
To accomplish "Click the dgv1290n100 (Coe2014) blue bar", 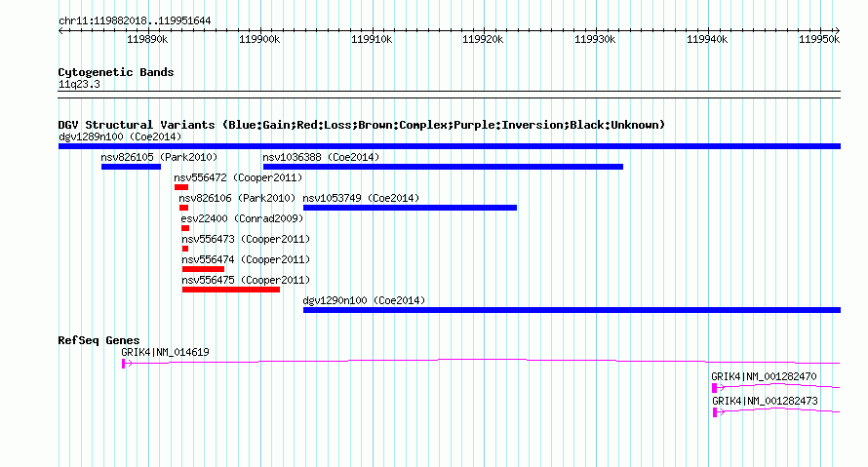I will point(572,310).
